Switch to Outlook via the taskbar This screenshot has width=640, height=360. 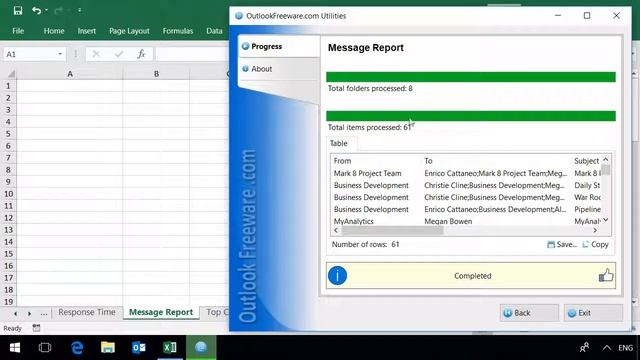[x=139, y=347]
